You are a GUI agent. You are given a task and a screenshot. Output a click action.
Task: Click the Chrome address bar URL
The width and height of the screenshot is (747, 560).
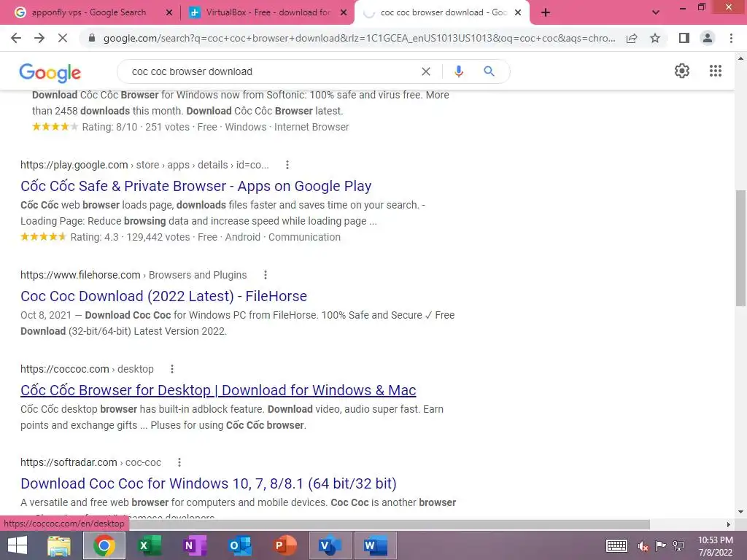click(359, 38)
